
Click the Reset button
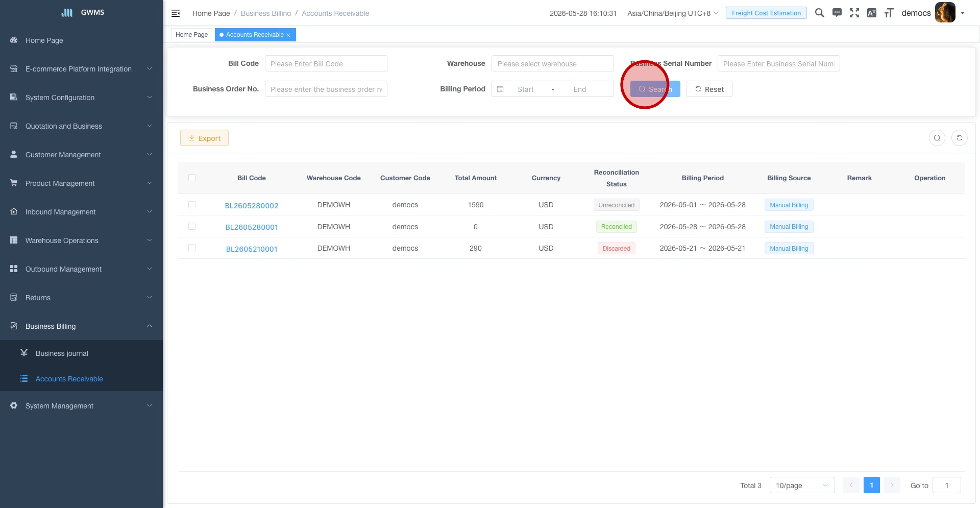pos(709,89)
